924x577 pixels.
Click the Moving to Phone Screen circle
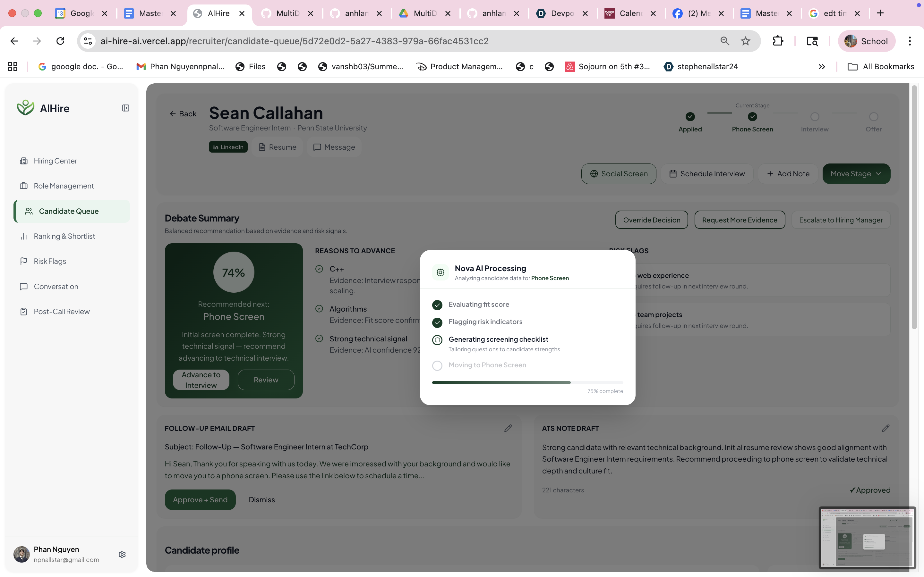click(x=437, y=365)
